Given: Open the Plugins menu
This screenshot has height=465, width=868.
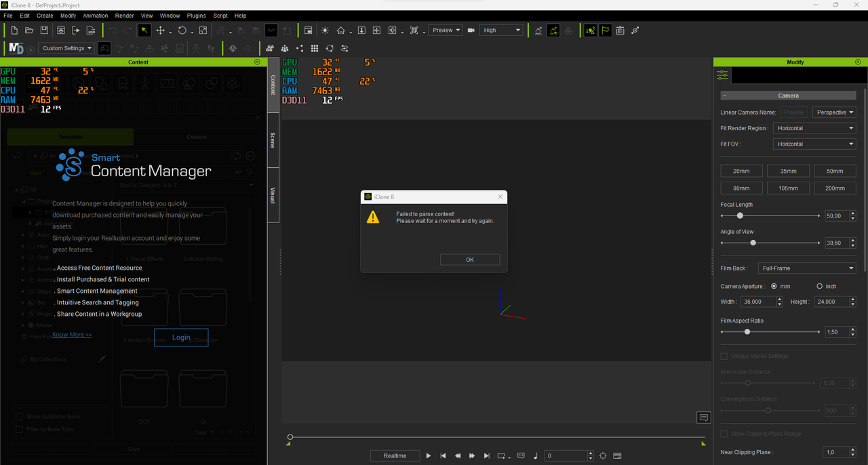Looking at the screenshot, I should tap(196, 16).
